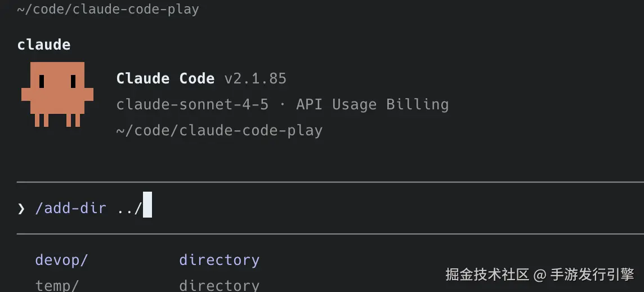The height and width of the screenshot is (292, 644).
Task: Select the devop/ directory suggestion
Action: pos(61,260)
